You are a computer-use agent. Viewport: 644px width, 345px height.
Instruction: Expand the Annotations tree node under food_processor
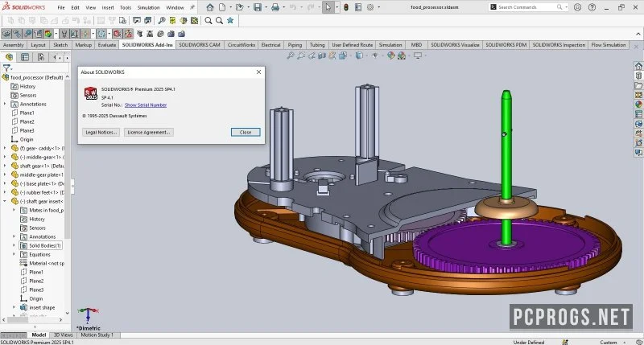pyautogui.click(x=5, y=105)
